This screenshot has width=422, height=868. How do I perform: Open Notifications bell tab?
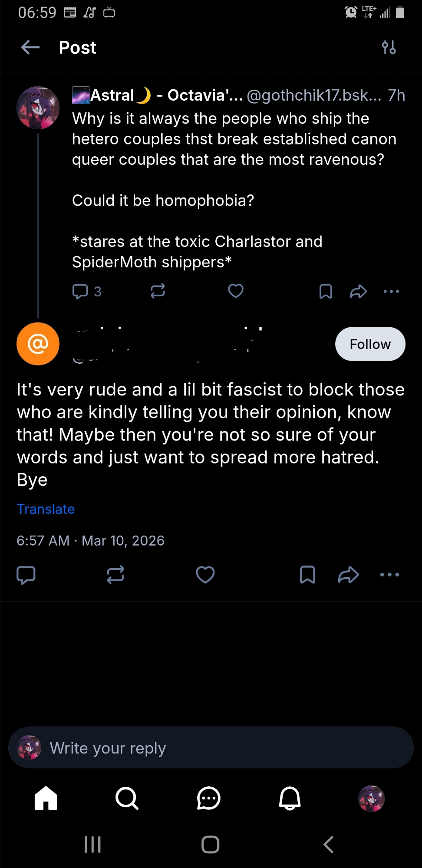click(x=290, y=798)
